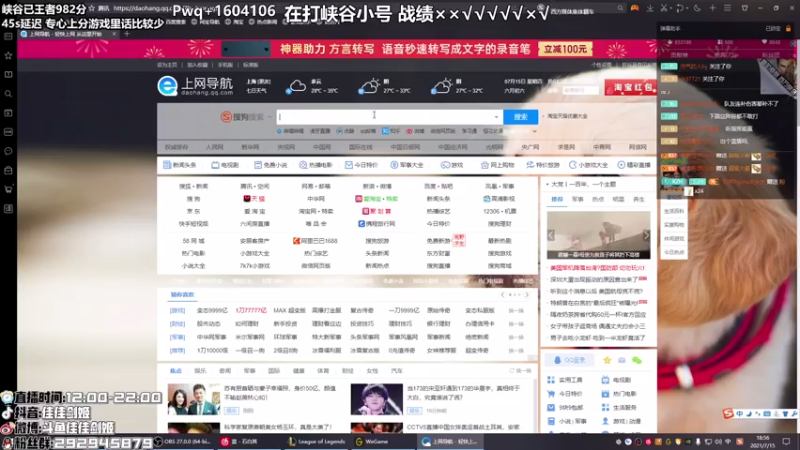Switch to the 汽车 tab in bottom feed

[396, 371]
